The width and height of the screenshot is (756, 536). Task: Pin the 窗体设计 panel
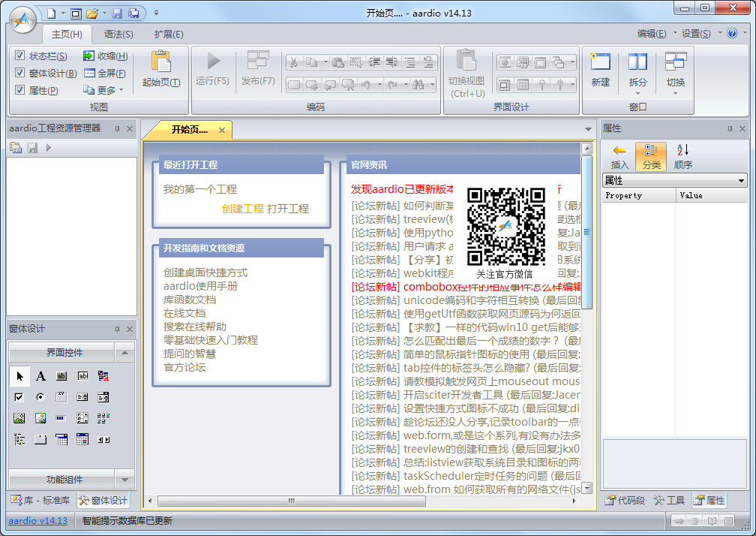point(117,329)
